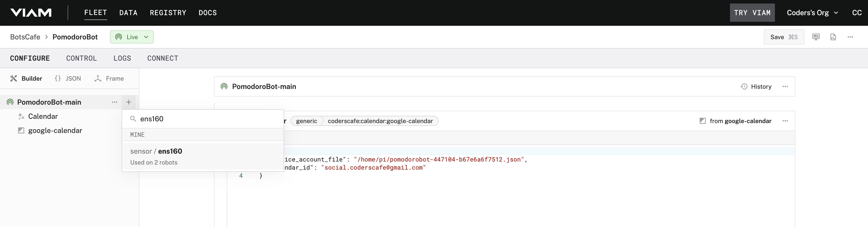Open the CC user account menu
Image resolution: width=868 pixels, height=227 pixels.
(857, 13)
